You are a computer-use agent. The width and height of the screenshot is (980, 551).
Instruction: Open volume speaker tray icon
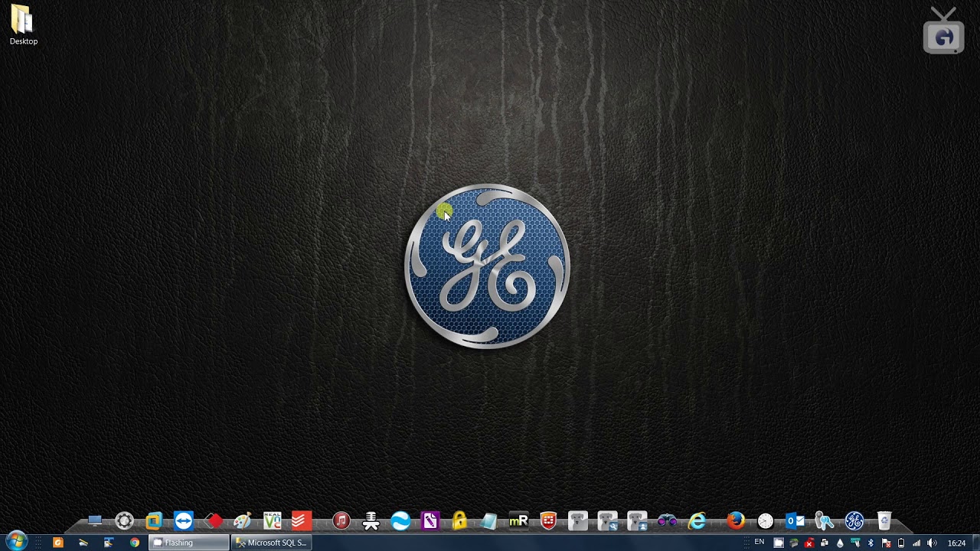coord(932,543)
